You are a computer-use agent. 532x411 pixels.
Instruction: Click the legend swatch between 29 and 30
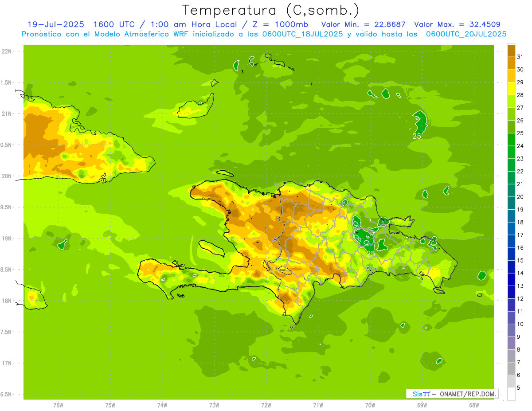[511, 76]
